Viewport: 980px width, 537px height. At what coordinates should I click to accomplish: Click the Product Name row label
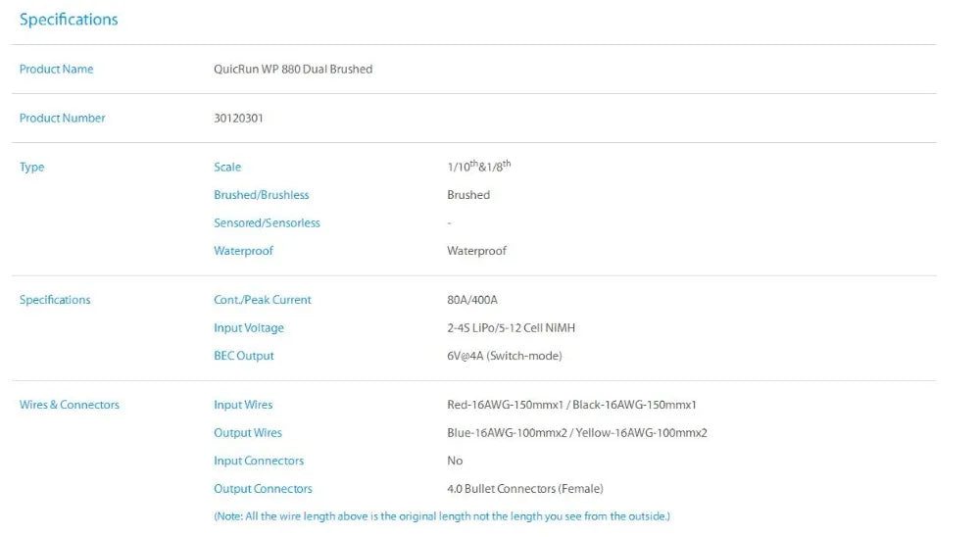tap(57, 70)
